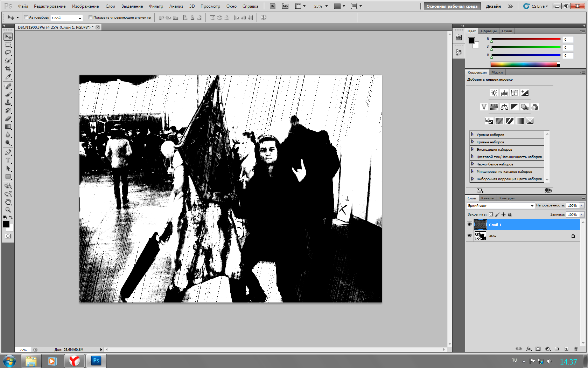The height and width of the screenshot is (368, 588).
Task: Toggle Показать управляющие элементы checkbox
Action: point(90,18)
